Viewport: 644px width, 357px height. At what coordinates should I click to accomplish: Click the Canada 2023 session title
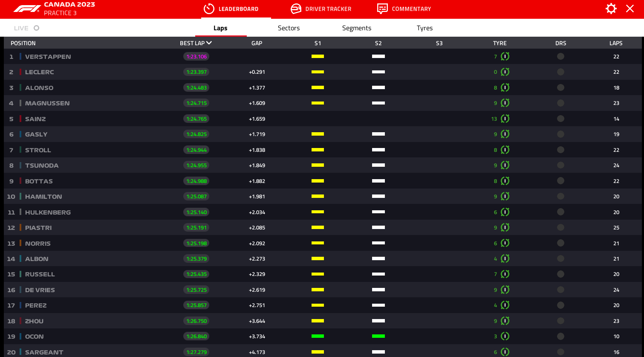(69, 5)
